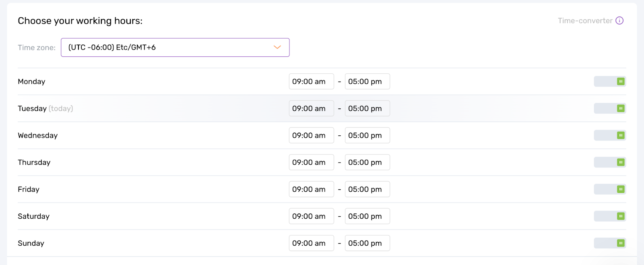
Task: Change Tuesday end time field
Action: point(367,108)
